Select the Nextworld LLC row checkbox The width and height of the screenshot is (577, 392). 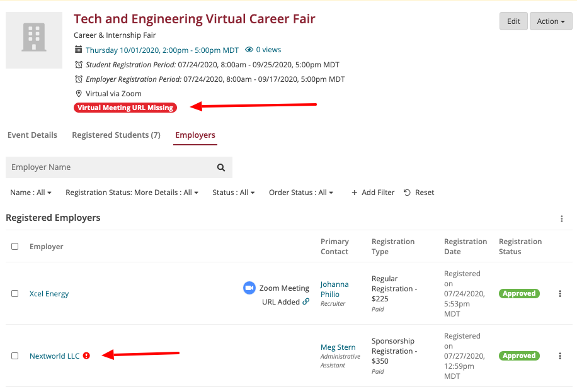pyautogui.click(x=15, y=356)
